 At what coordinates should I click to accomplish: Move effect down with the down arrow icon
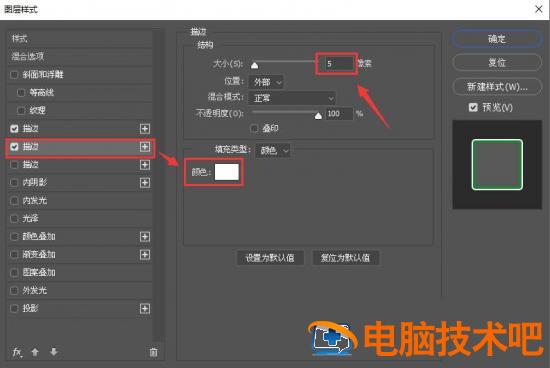(x=53, y=352)
